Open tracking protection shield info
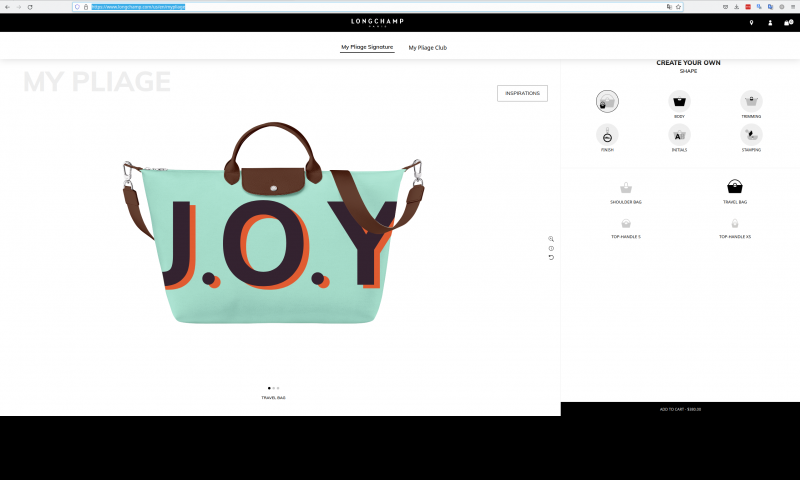Screen dimensions: 800x480 click(x=77, y=7)
